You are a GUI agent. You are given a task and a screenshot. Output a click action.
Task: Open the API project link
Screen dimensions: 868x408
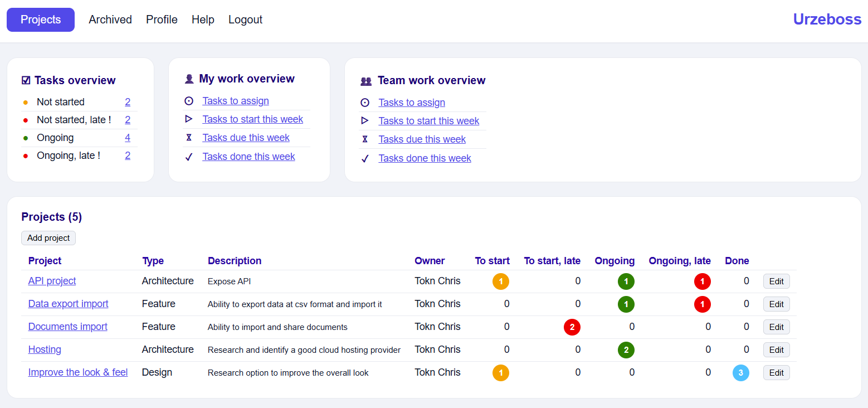tap(52, 281)
